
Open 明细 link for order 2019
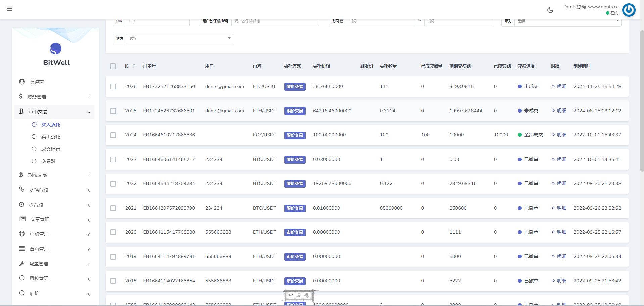pyautogui.click(x=559, y=256)
